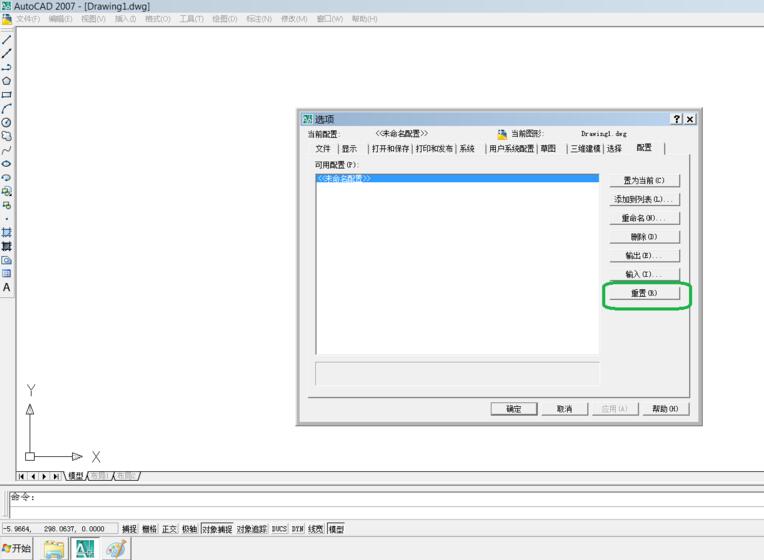Toggle DYN dynamic input in status bar

[x=298, y=529]
